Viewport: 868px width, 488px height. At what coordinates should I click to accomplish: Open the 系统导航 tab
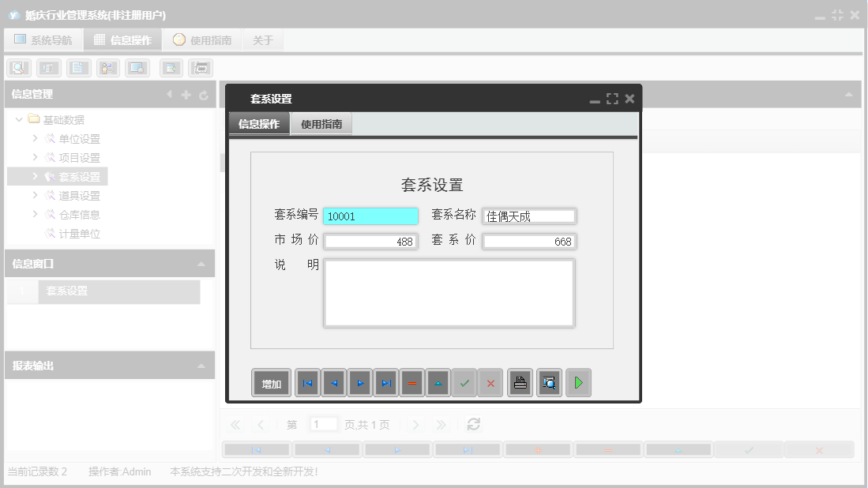tap(43, 39)
